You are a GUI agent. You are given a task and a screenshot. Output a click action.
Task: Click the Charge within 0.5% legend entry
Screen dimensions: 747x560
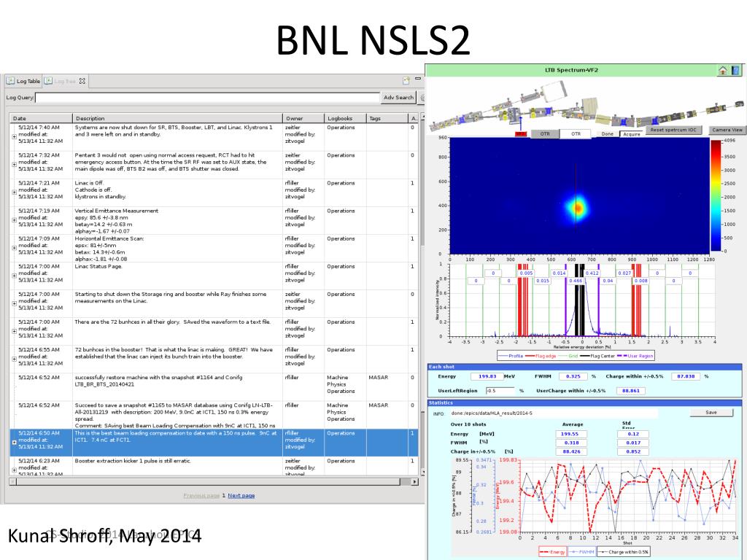point(623,552)
